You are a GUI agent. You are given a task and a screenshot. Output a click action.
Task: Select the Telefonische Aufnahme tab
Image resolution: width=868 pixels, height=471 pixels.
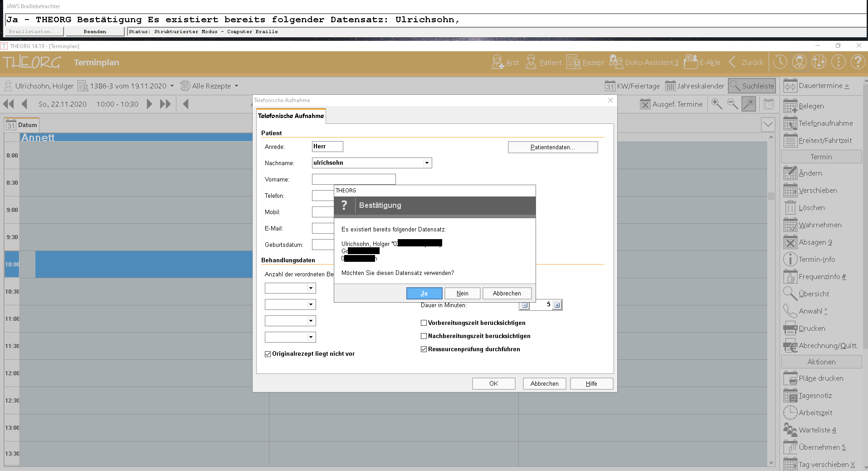(291, 116)
